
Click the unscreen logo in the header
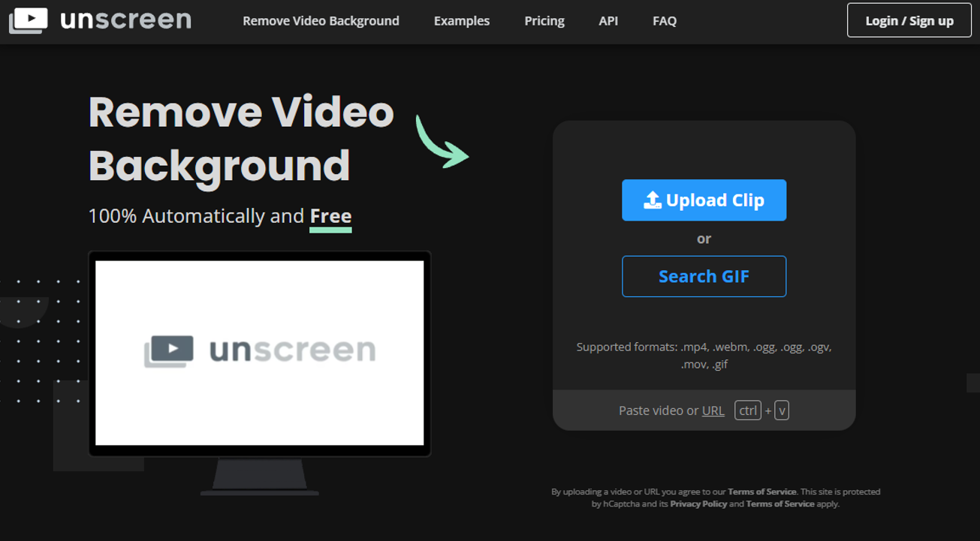(100, 20)
